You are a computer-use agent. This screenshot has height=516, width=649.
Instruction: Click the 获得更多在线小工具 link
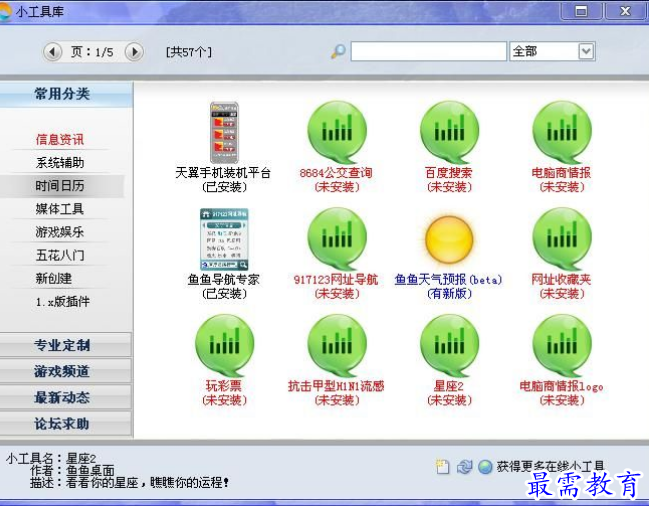click(x=550, y=467)
